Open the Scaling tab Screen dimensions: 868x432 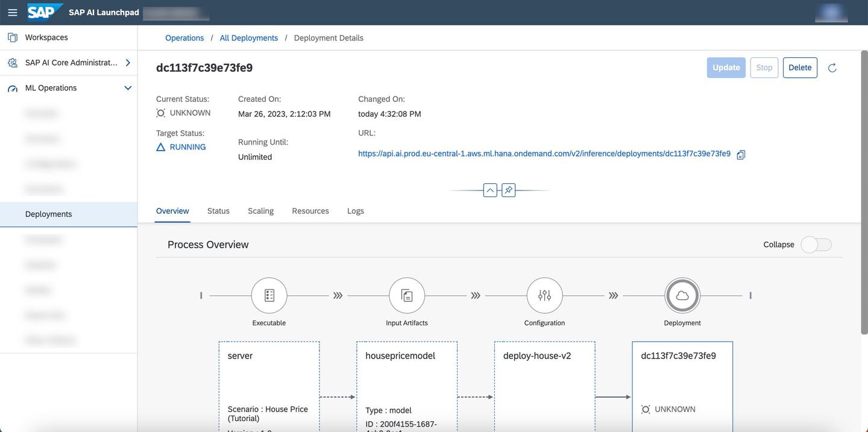[x=261, y=211]
